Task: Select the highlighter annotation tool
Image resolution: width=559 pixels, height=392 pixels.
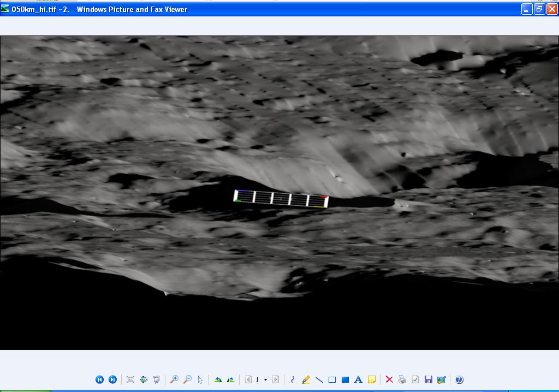Action: [x=306, y=379]
